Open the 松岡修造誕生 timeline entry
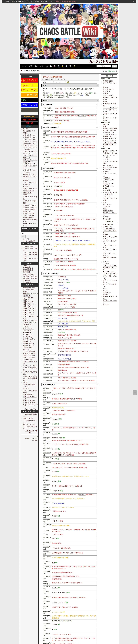Screen dimensions: 138x644 click(58, 195)
